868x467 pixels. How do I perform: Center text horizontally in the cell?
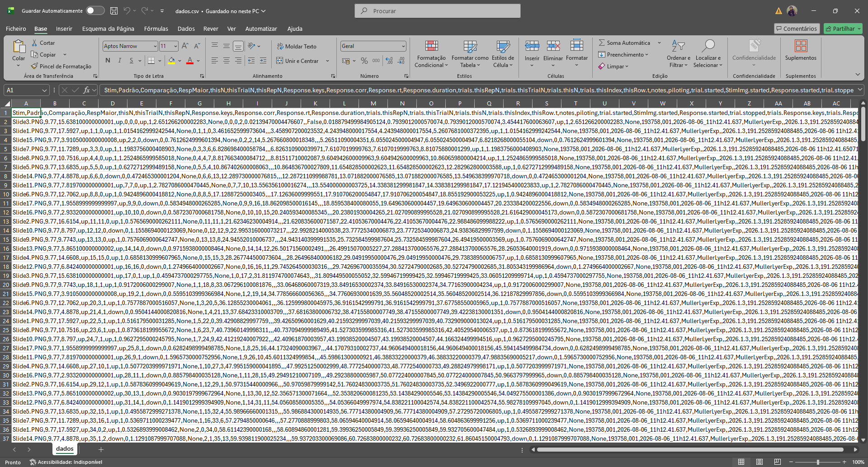pos(226,61)
